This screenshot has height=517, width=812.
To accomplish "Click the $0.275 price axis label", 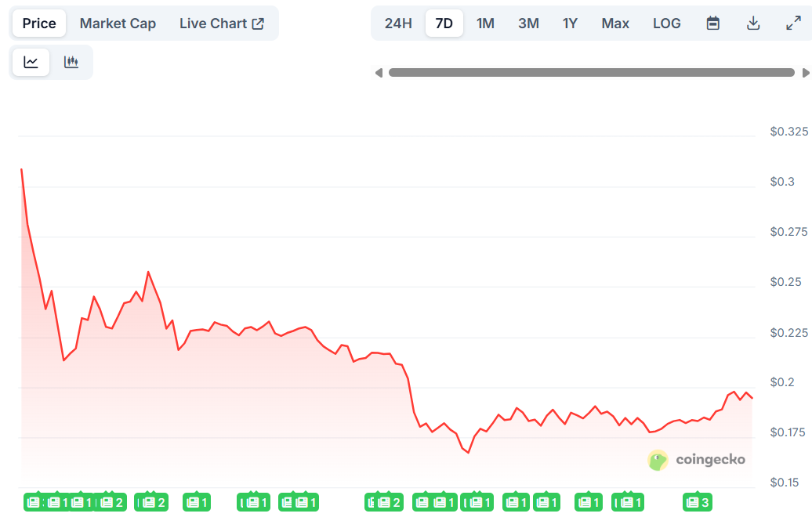I will tap(788, 232).
